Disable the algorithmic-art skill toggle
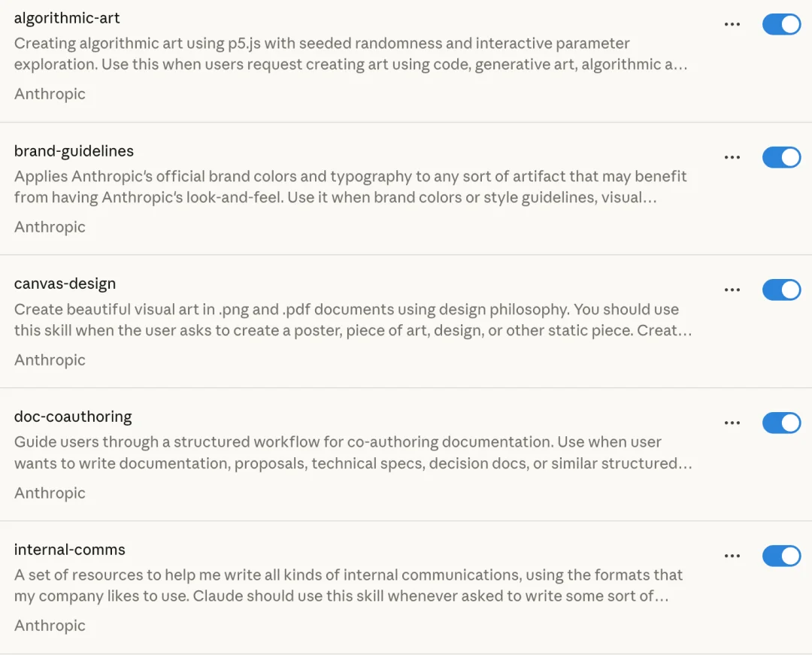 pyautogui.click(x=781, y=25)
